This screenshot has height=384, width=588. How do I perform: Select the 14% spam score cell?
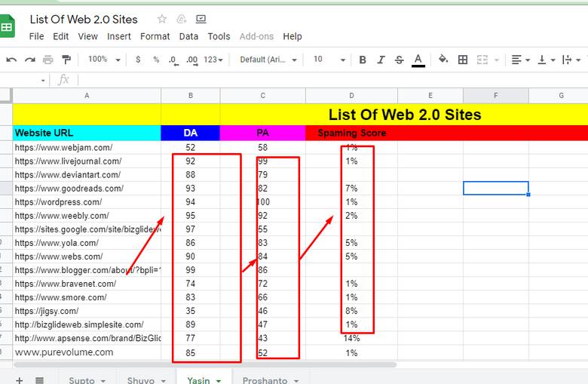tap(351, 338)
